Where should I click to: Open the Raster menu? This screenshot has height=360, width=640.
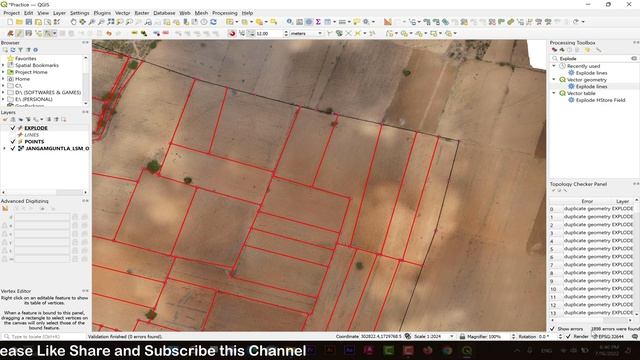[142, 13]
